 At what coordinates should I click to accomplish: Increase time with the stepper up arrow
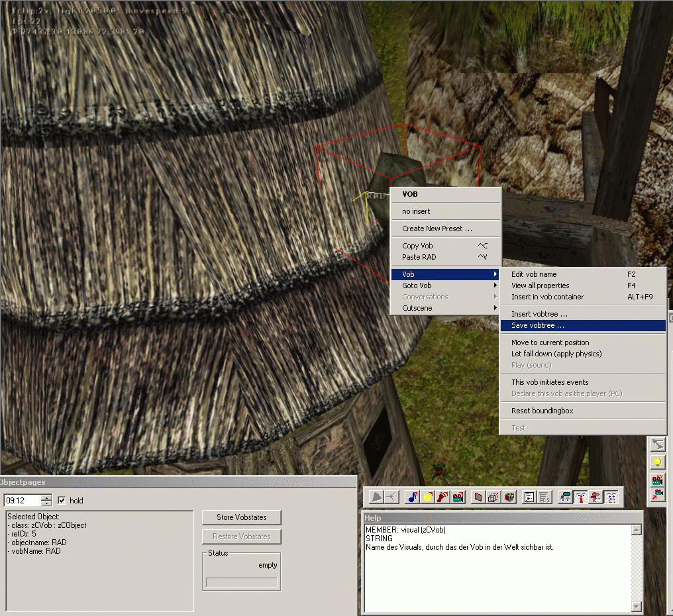47,497
